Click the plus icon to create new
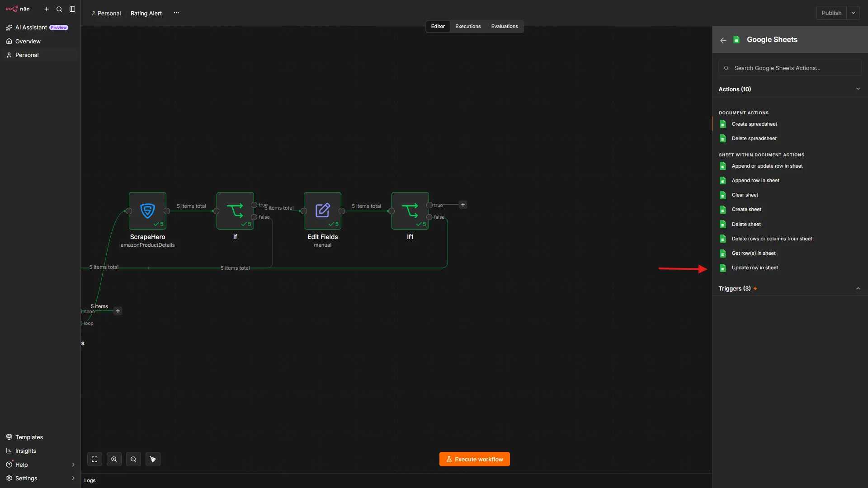 [x=47, y=9]
